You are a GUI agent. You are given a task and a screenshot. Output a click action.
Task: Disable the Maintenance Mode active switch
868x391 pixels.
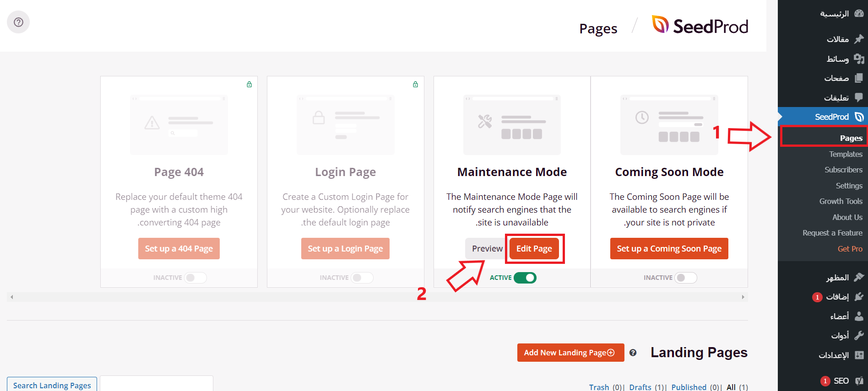[x=525, y=278]
